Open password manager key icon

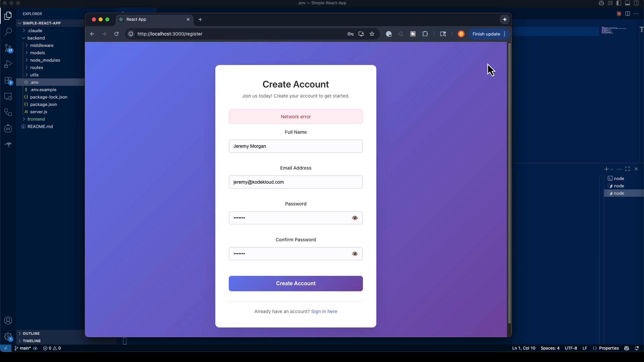(351, 34)
